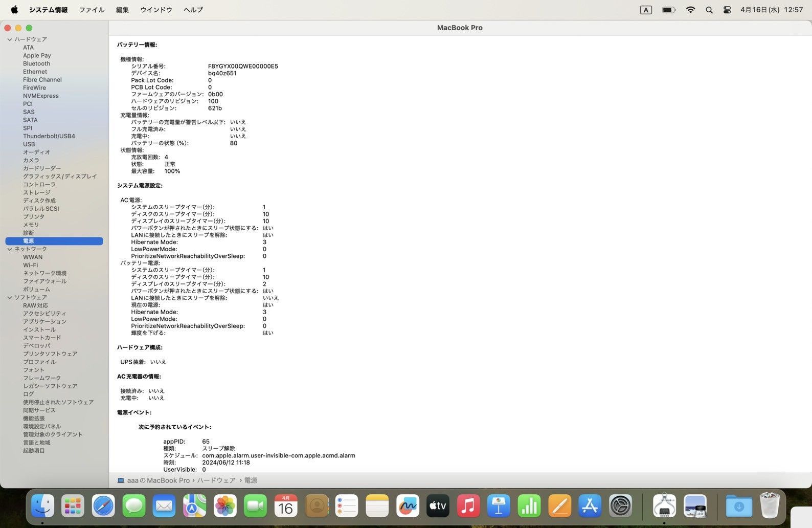The width and height of the screenshot is (812, 528).
Task: Open the Apple menu
Action: tap(14, 10)
